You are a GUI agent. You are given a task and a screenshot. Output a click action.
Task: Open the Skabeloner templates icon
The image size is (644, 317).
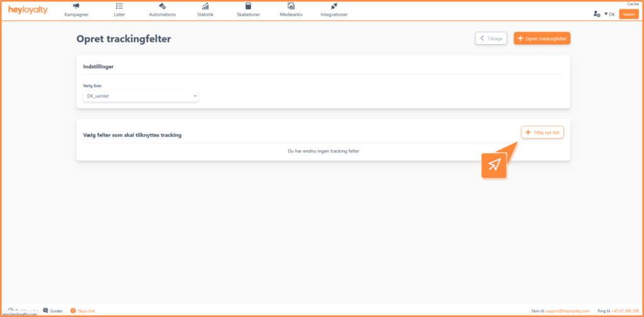click(247, 7)
